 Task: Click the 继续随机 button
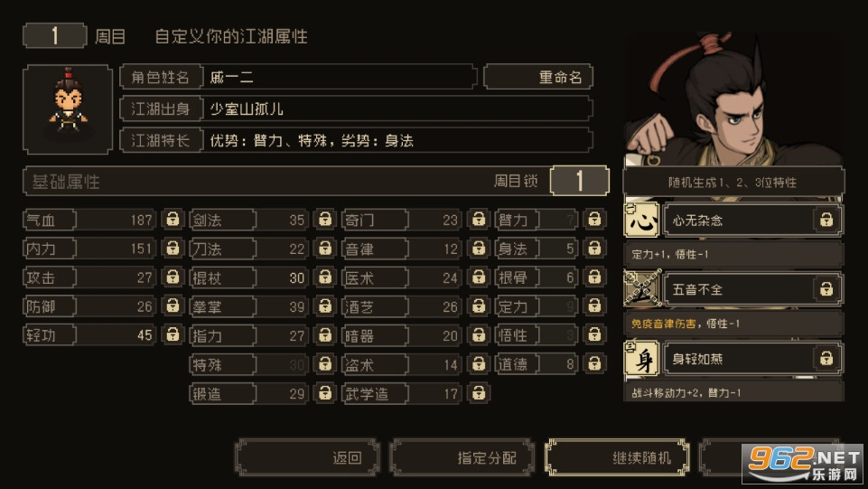tap(617, 457)
